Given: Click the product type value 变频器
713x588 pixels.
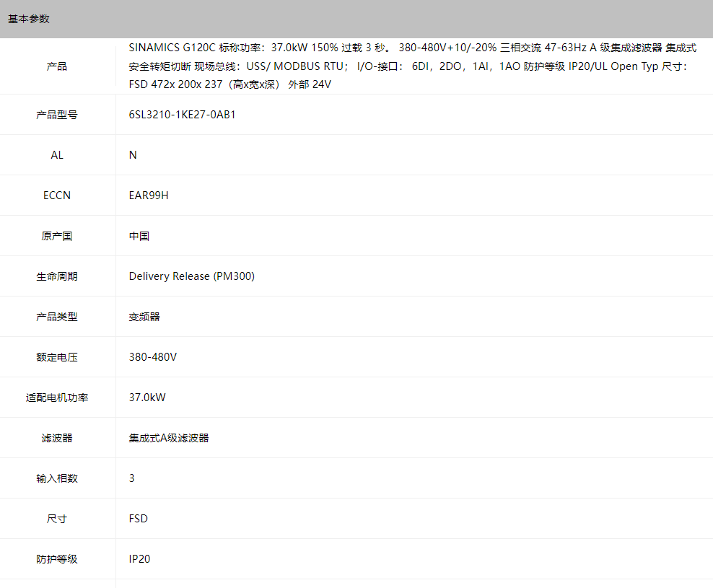Looking at the screenshot, I should click(x=144, y=317).
